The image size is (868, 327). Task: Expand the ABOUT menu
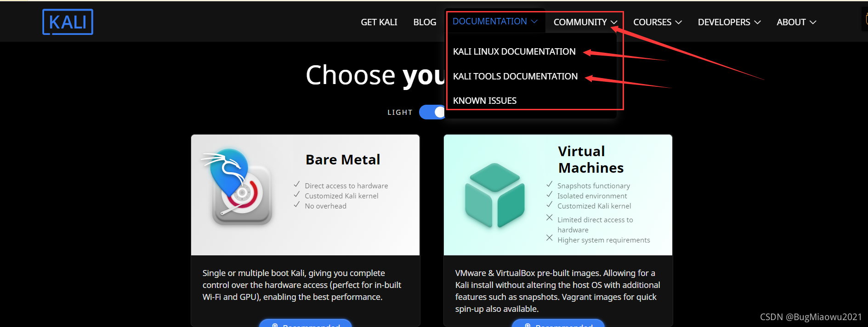796,22
